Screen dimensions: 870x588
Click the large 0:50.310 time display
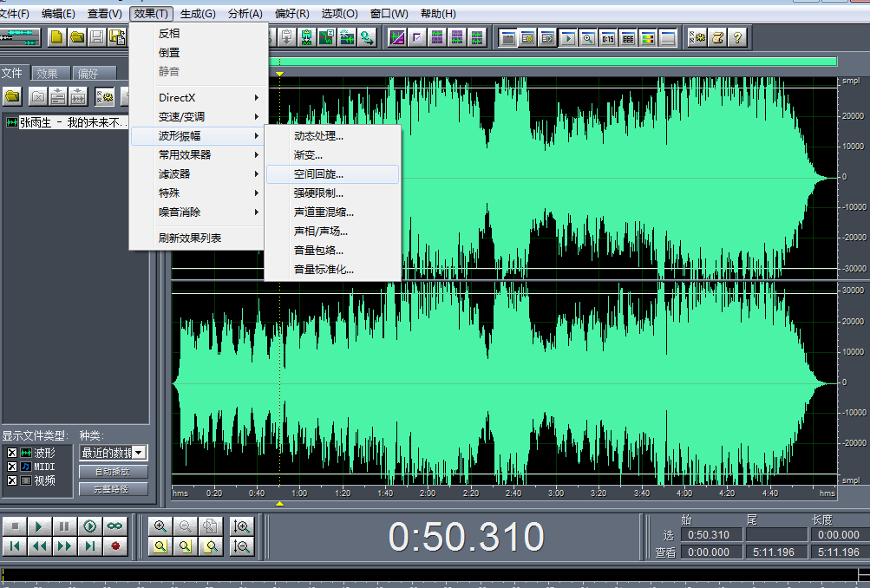466,537
